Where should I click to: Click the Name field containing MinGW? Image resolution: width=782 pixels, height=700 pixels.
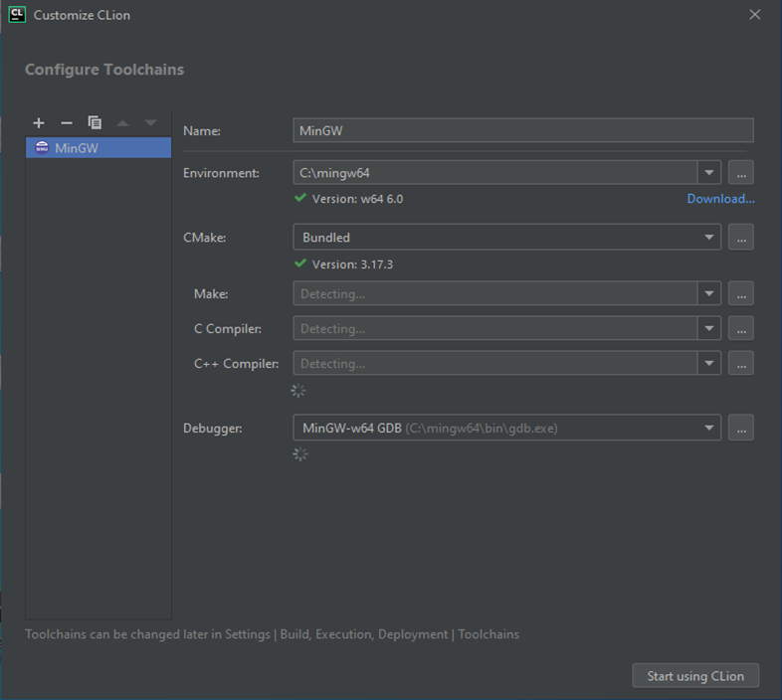[523, 130]
